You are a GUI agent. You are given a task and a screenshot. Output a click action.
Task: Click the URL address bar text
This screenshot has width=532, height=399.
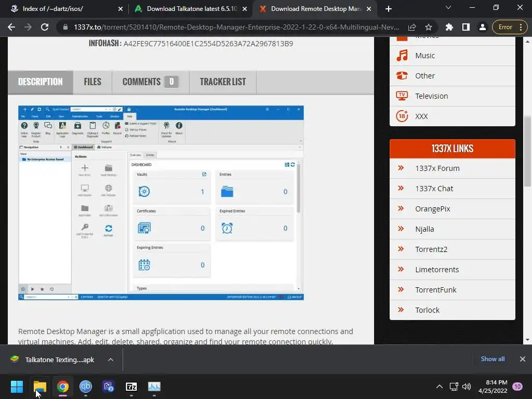click(x=236, y=27)
